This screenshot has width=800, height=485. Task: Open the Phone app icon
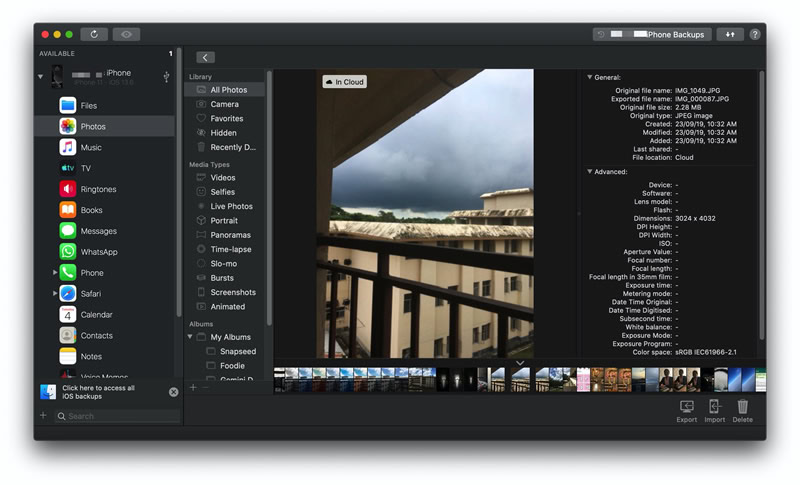67,273
